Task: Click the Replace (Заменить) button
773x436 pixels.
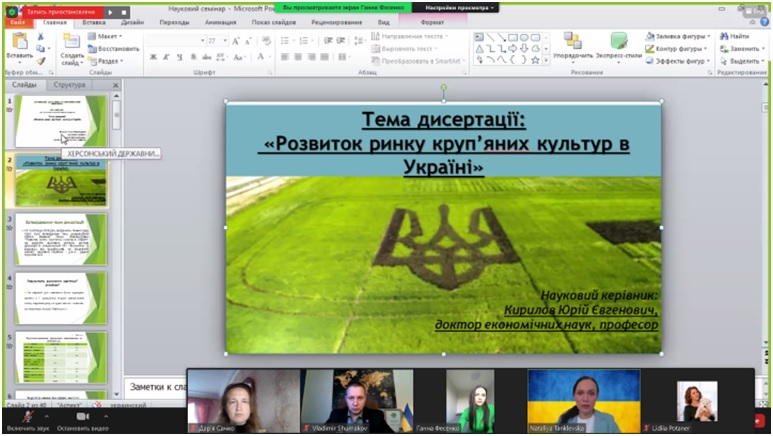Action: (742, 48)
